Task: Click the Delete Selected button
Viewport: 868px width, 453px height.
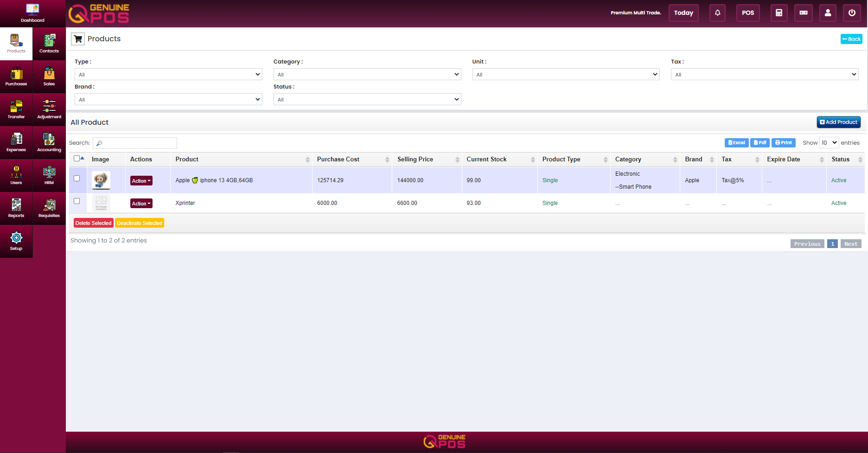Action: pyautogui.click(x=94, y=223)
